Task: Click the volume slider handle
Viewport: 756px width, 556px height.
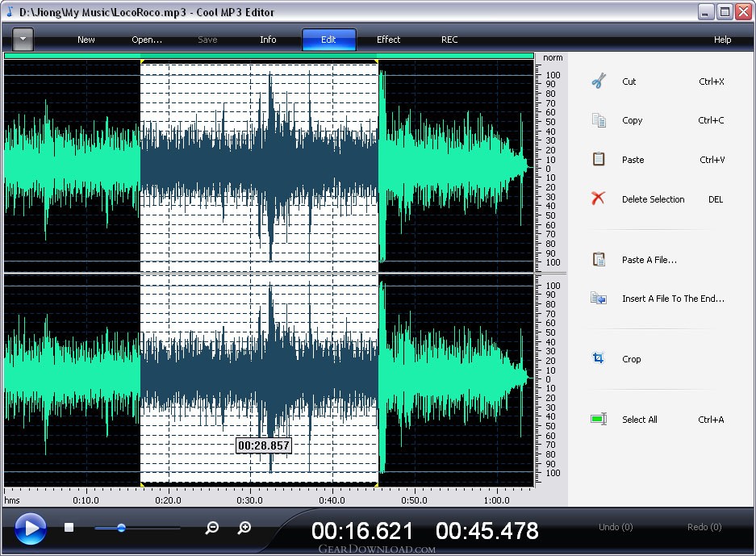Action: 122,528
